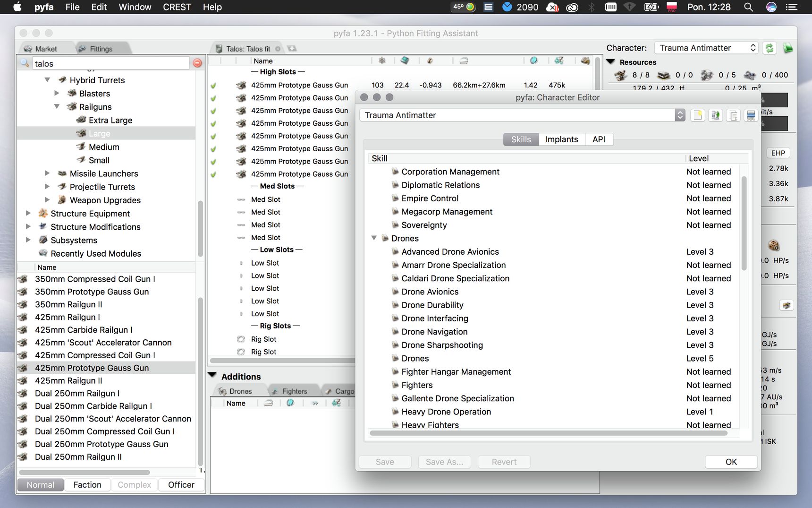Click the turret hardpoints icon next to 8 / 8

click(620, 75)
